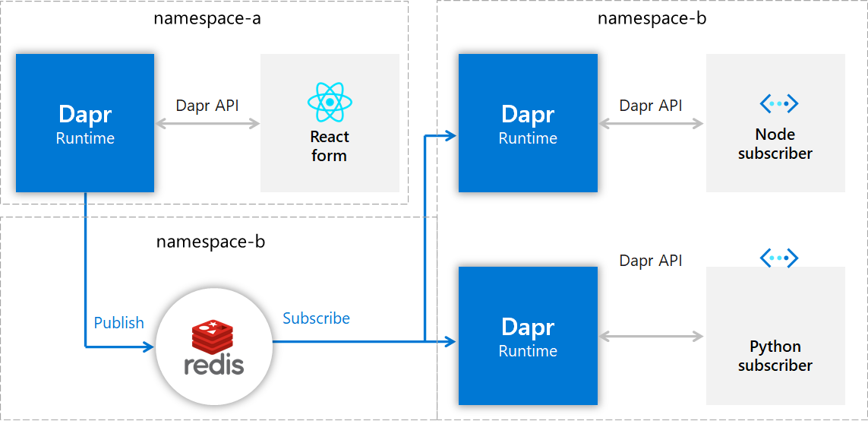Click the React form label
This screenshot has height=440, width=868.
(x=330, y=146)
